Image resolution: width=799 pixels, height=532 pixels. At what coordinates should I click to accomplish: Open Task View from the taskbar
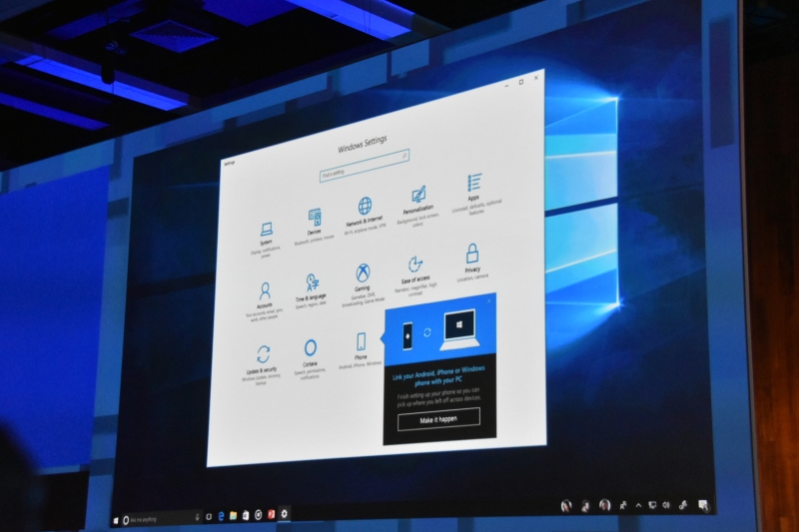(x=209, y=516)
